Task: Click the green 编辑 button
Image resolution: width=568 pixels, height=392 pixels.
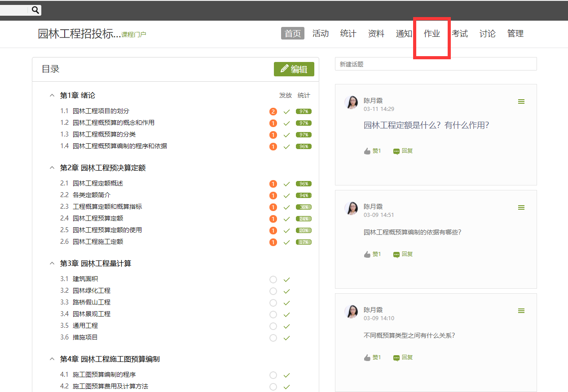Action: coord(294,69)
